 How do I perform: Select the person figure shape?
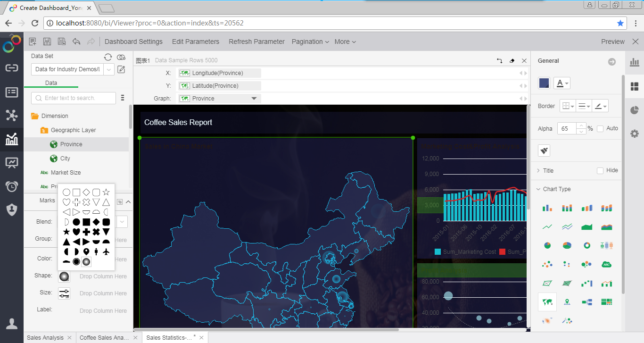96,251
